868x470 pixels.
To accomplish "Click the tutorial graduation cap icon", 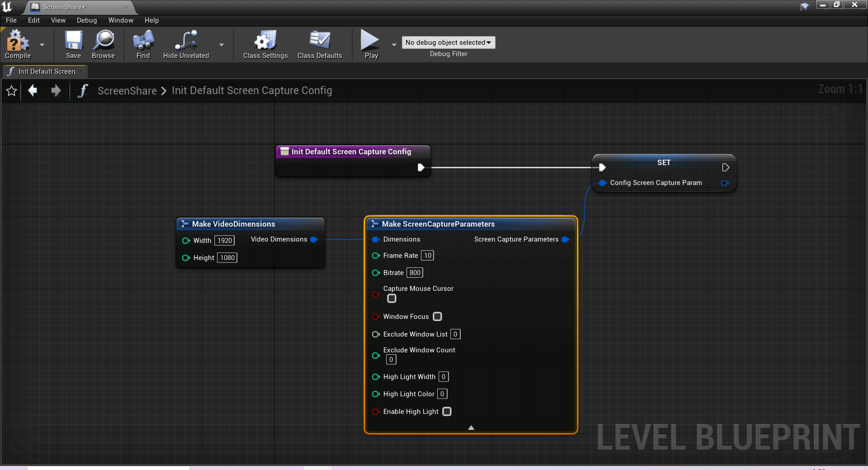I will [x=805, y=6].
